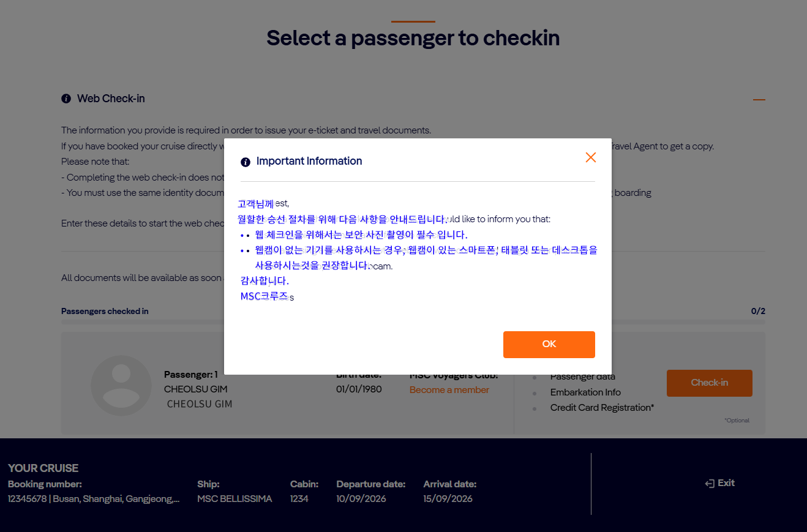Click booking number 12345678 itinerary text
Viewport: 807px width, 532px height.
(94, 499)
